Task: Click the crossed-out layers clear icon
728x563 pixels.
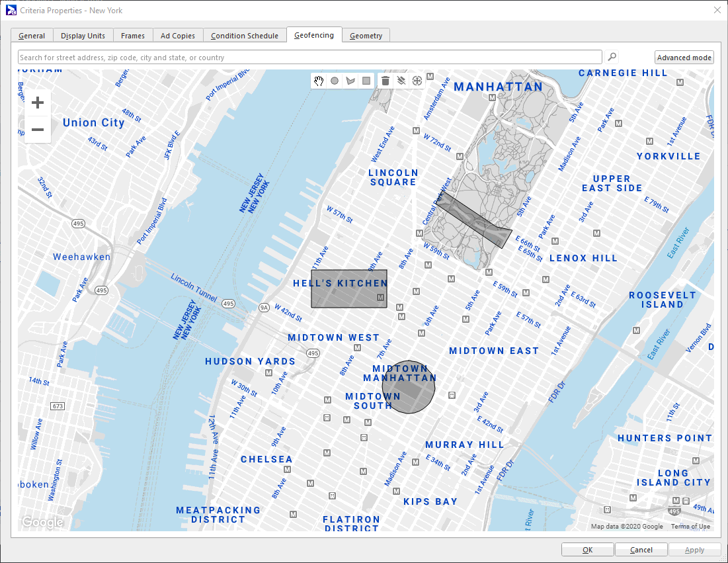Action: 401,81
